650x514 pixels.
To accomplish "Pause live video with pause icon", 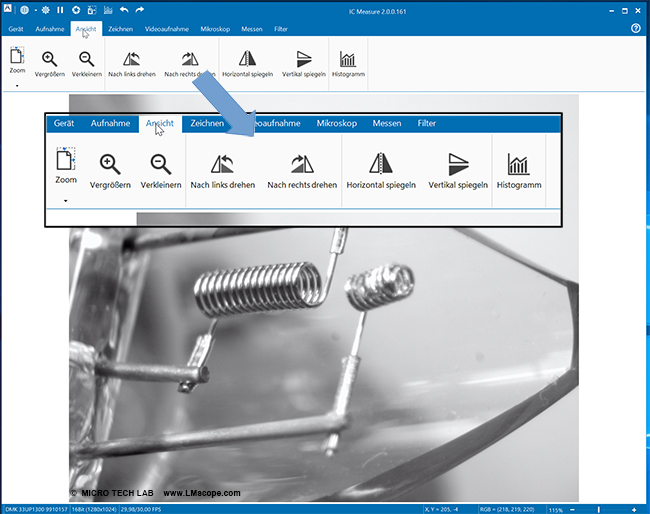I will pos(59,10).
